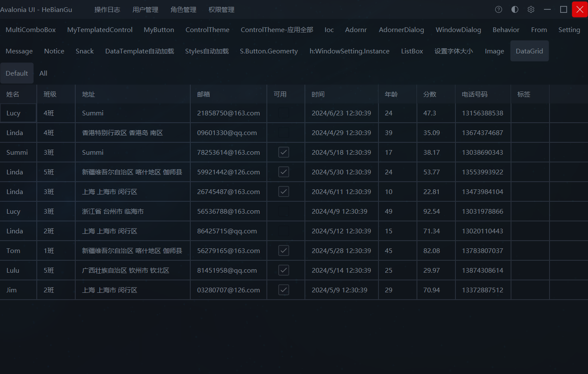Uncheck the 可用 checkbox for Summi 78253614@163.com
This screenshot has height=374, width=588.
pyautogui.click(x=284, y=152)
